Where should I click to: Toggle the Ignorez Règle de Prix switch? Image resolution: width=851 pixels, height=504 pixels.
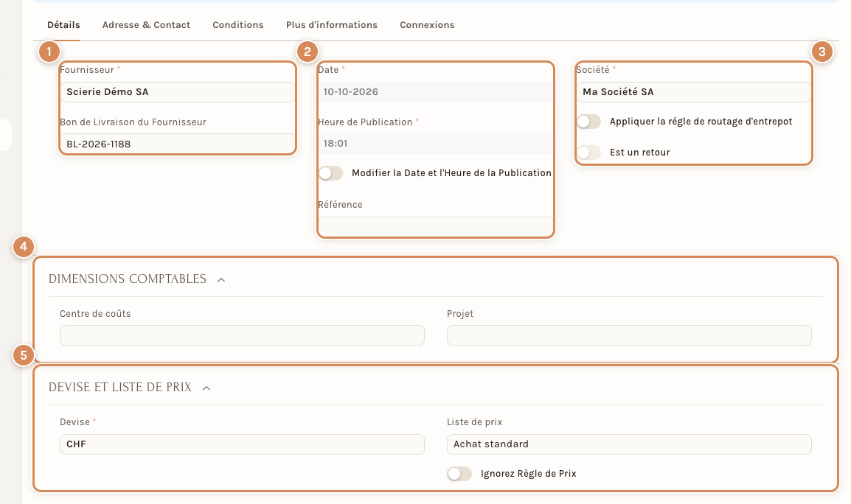pos(459,474)
